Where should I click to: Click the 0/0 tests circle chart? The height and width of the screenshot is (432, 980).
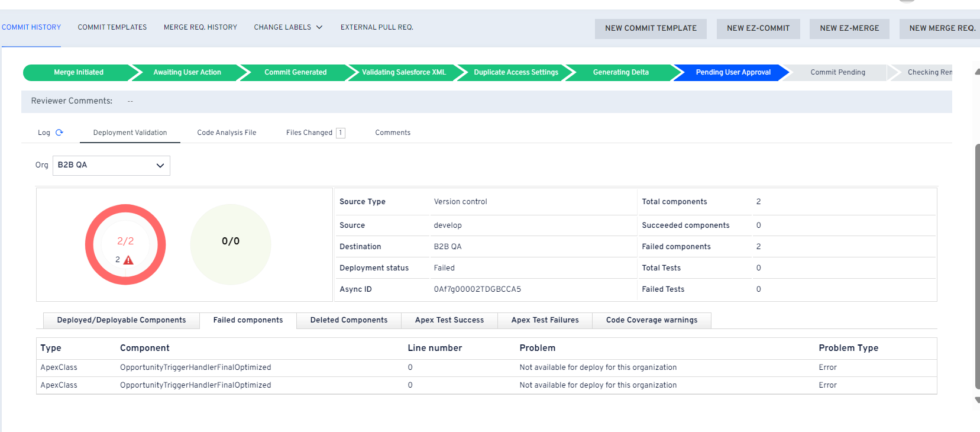(230, 244)
